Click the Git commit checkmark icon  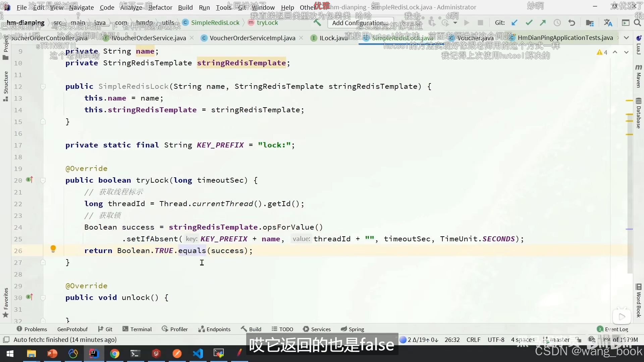pos(529,23)
